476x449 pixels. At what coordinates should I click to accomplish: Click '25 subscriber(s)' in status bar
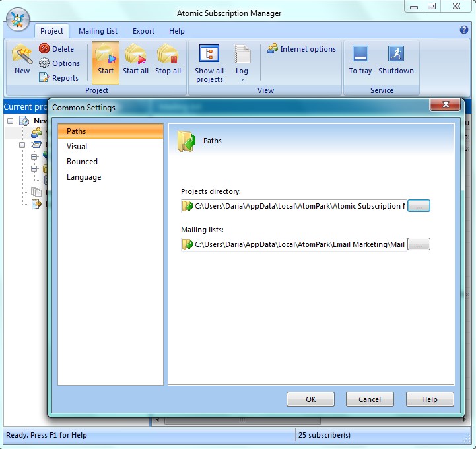324,435
